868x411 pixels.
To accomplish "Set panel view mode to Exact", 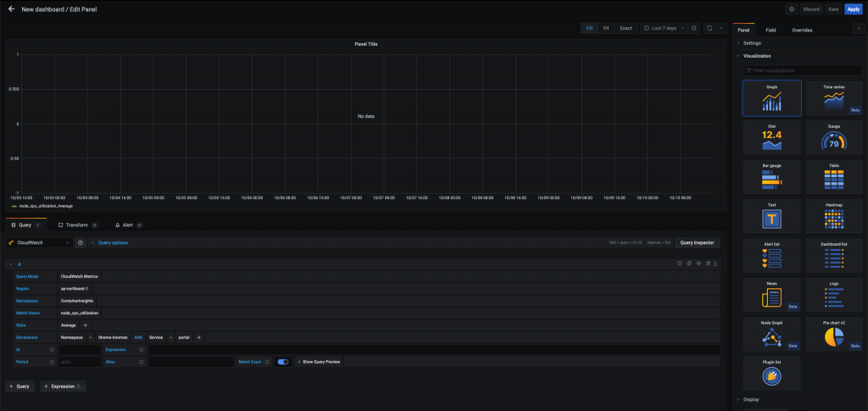I will (626, 28).
